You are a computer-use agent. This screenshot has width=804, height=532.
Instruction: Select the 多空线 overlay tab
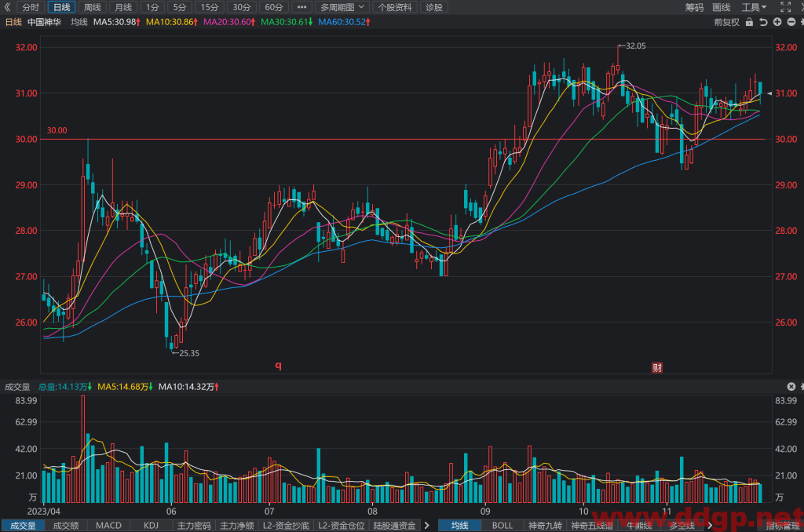(x=682, y=526)
